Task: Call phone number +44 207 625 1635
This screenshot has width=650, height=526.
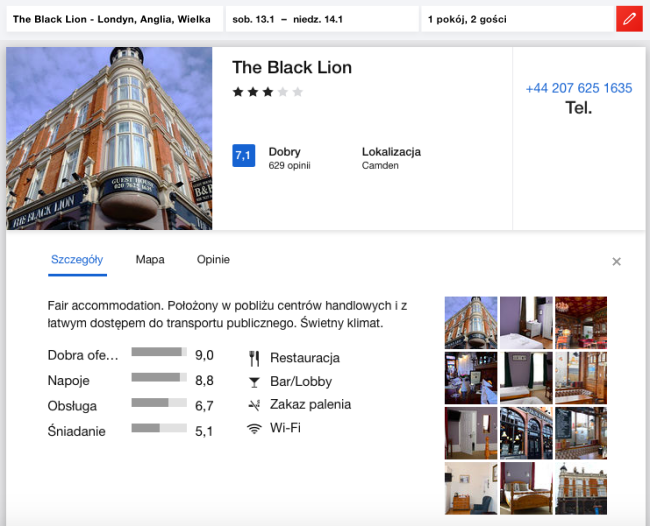Action: pyautogui.click(x=578, y=88)
